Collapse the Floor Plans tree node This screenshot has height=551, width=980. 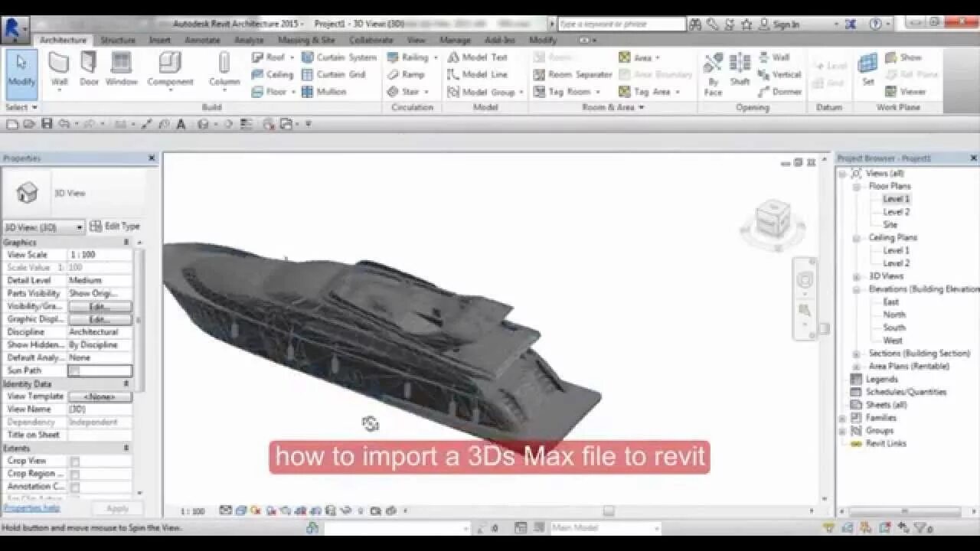pyautogui.click(x=857, y=186)
